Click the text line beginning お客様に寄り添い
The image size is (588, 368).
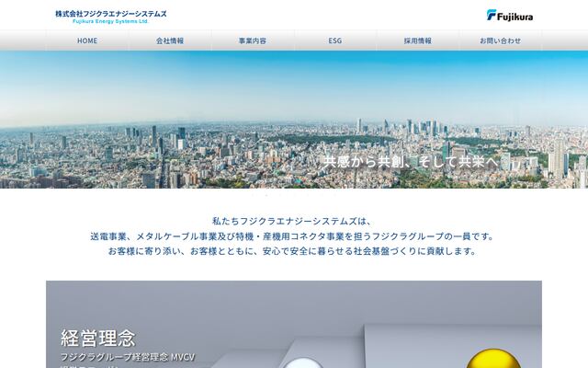(x=292, y=251)
